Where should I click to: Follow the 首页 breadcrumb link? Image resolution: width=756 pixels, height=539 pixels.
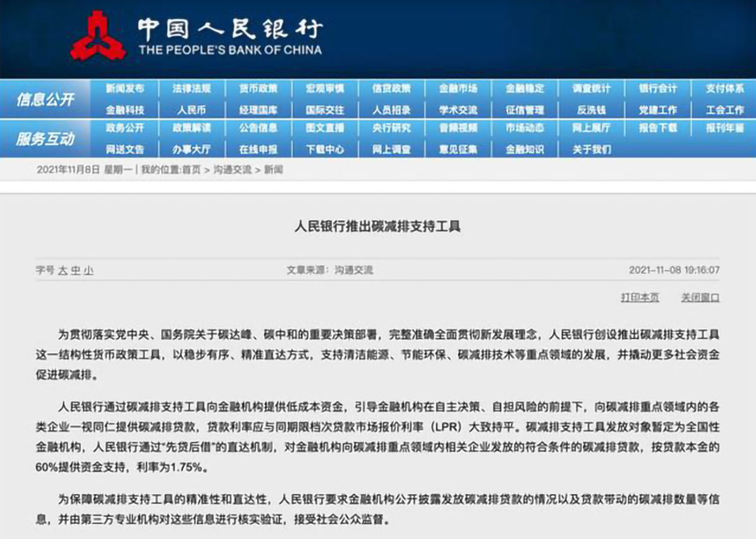(191, 170)
